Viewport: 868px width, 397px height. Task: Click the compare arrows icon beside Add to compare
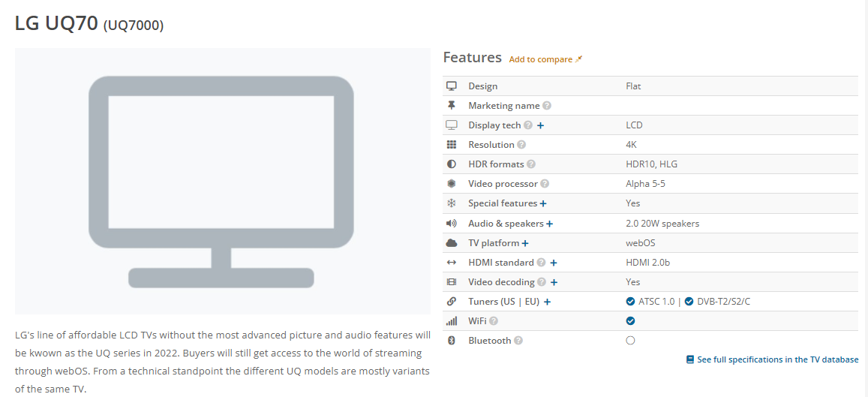[579, 59]
